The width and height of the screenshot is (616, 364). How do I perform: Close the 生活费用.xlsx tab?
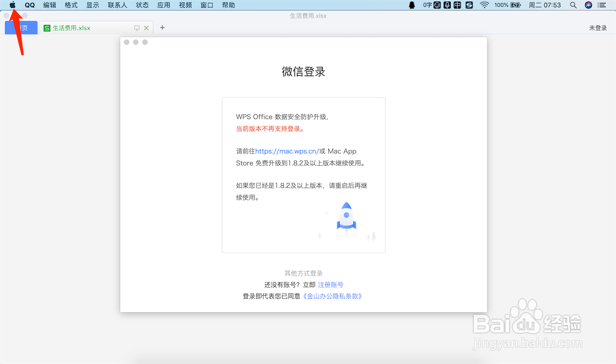(x=146, y=28)
